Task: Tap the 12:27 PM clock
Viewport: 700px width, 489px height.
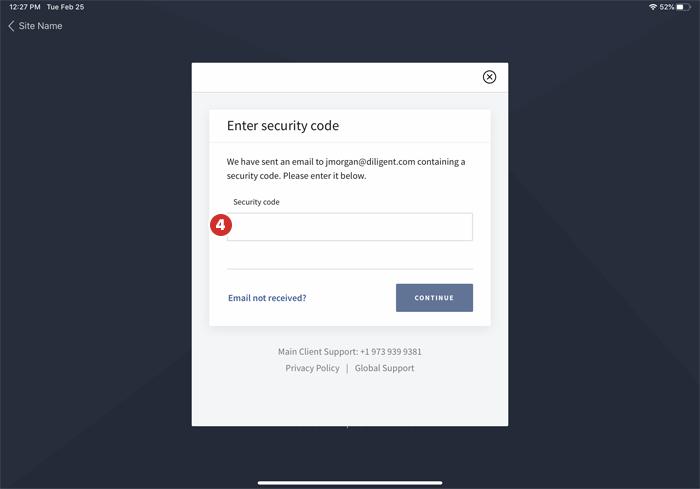Action: [x=24, y=7]
